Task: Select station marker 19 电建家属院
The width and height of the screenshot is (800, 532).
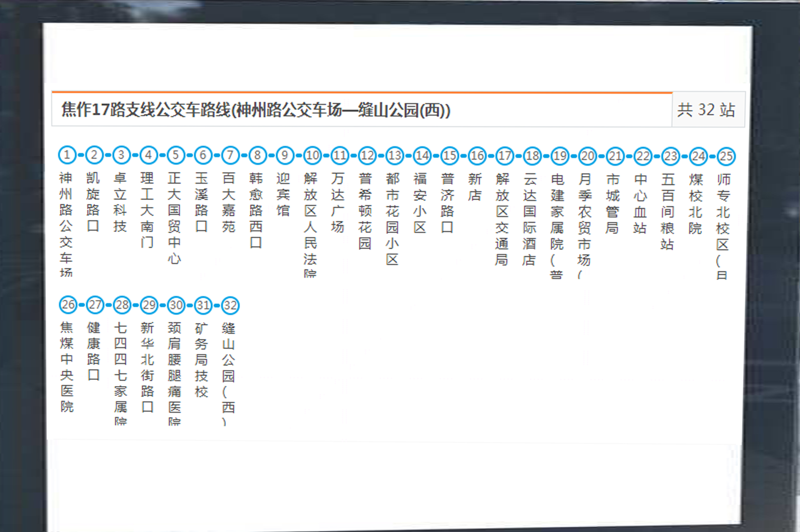Action: pos(559,155)
